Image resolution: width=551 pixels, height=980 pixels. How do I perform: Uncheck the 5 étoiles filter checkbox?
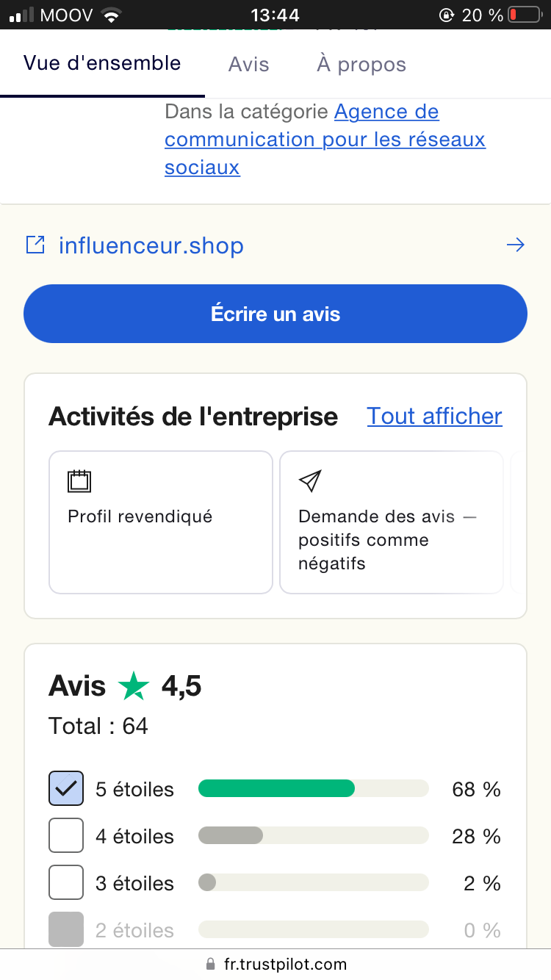pyautogui.click(x=66, y=789)
